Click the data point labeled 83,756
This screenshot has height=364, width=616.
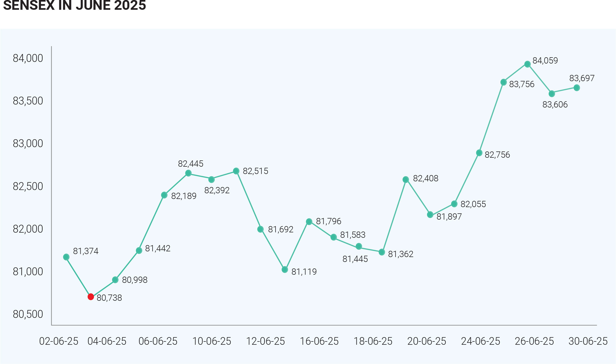(503, 82)
